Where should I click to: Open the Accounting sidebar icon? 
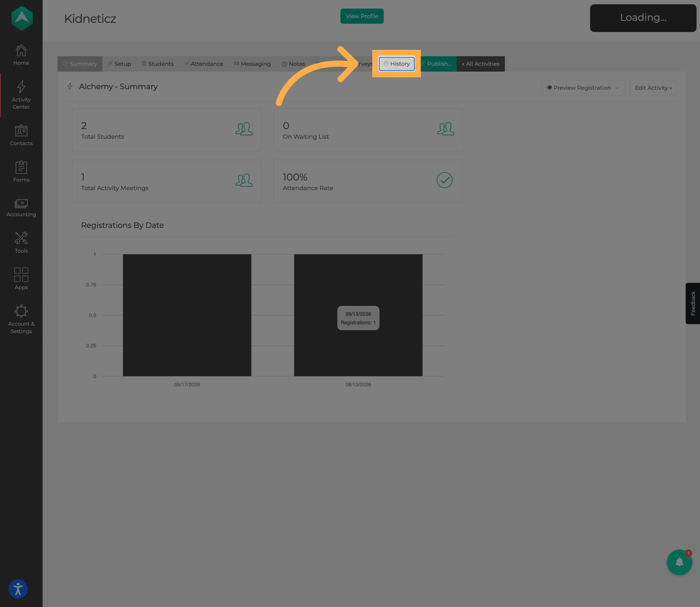pos(21,203)
